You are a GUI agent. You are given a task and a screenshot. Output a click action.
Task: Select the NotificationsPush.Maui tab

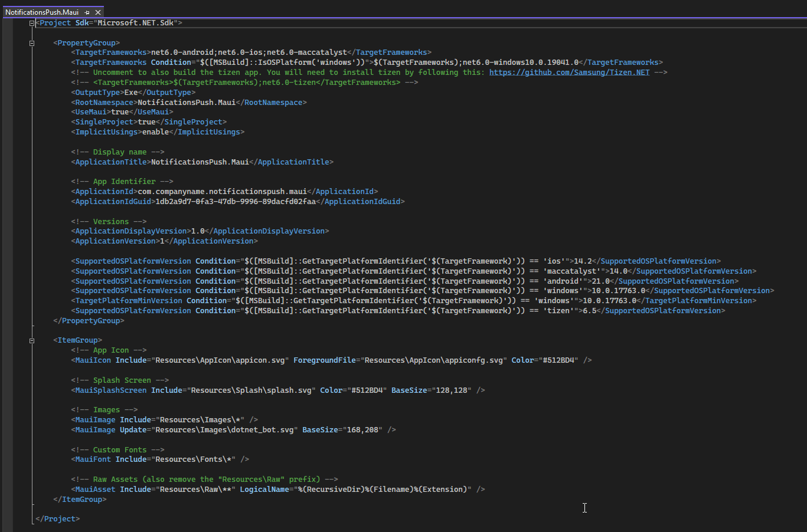[x=41, y=11]
